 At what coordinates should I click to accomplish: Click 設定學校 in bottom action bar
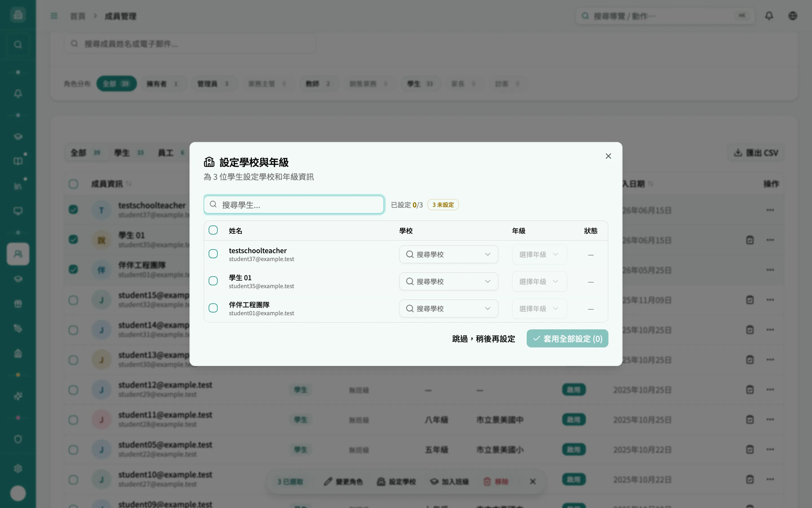click(396, 481)
